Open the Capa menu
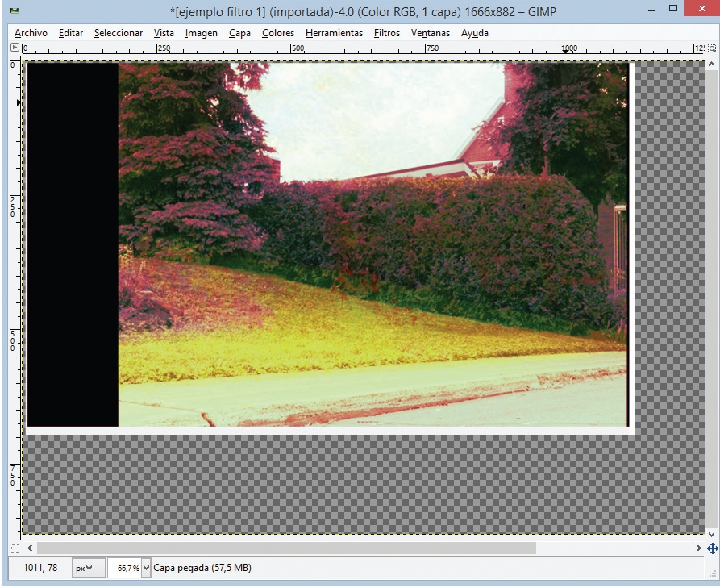The image size is (720, 588). click(239, 33)
